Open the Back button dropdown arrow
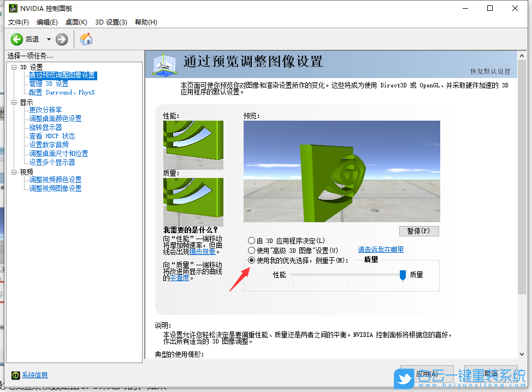Viewport: 532px width, 392px height. 48,39
